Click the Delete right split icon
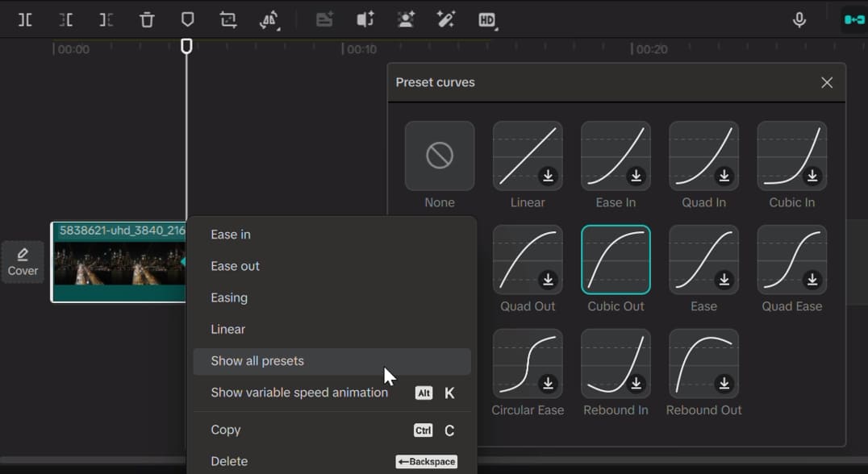 [106, 20]
